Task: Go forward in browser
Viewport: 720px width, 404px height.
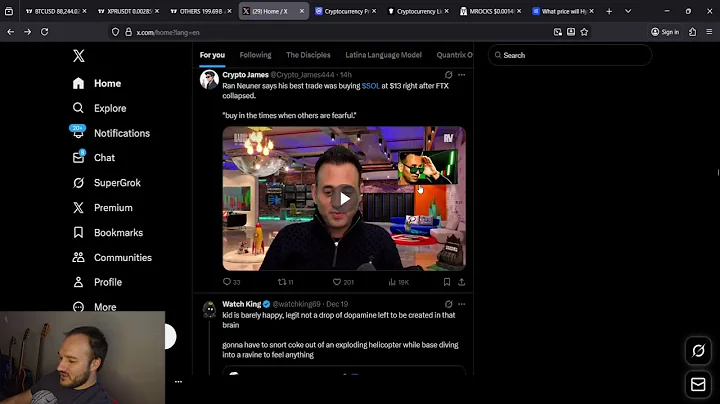Action: point(28,32)
